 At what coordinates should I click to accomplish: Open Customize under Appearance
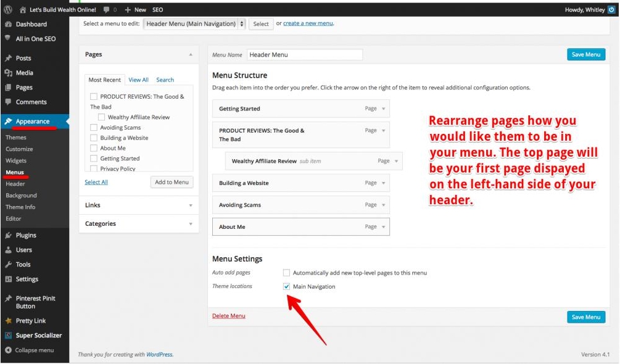[19, 149]
